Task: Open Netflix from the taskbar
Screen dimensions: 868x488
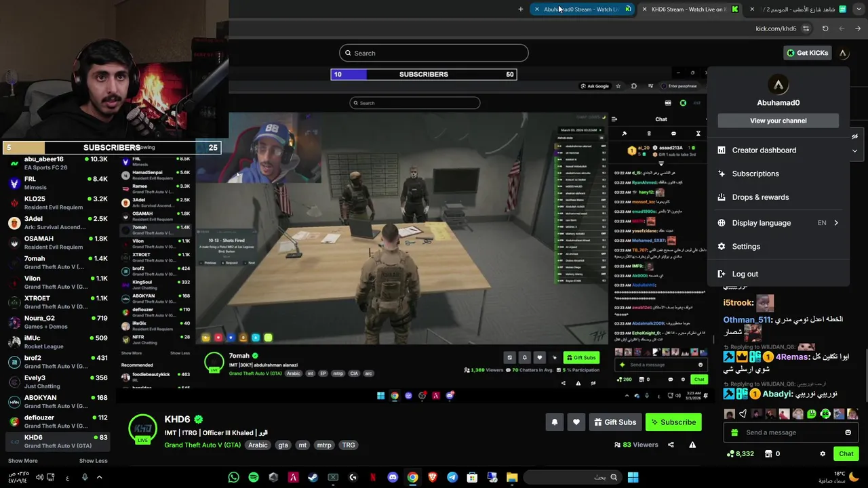Action: click(x=372, y=477)
